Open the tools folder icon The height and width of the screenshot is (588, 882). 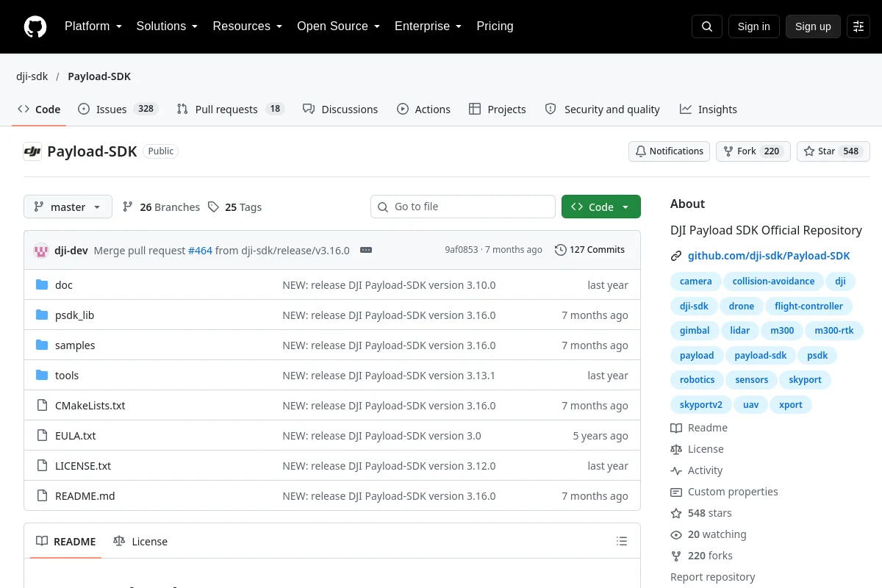(x=42, y=376)
